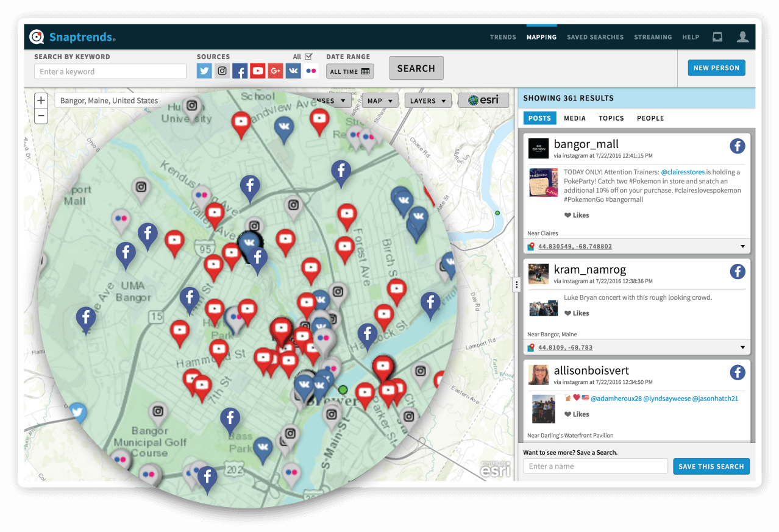Click allisonboisvert profile avatar

[538, 375]
